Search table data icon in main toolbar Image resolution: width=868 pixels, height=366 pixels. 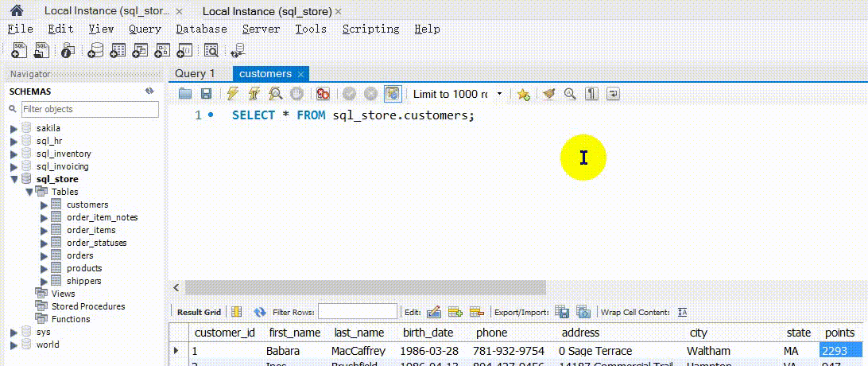[x=211, y=50]
